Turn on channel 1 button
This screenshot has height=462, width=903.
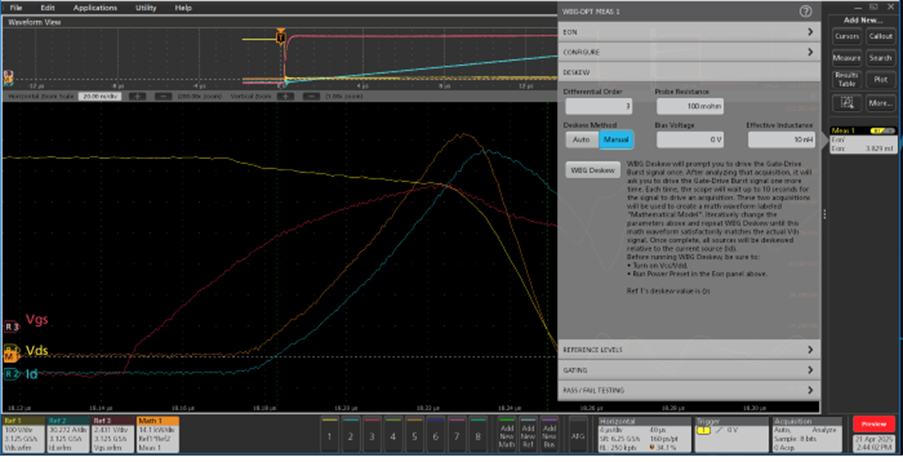click(331, 436)
